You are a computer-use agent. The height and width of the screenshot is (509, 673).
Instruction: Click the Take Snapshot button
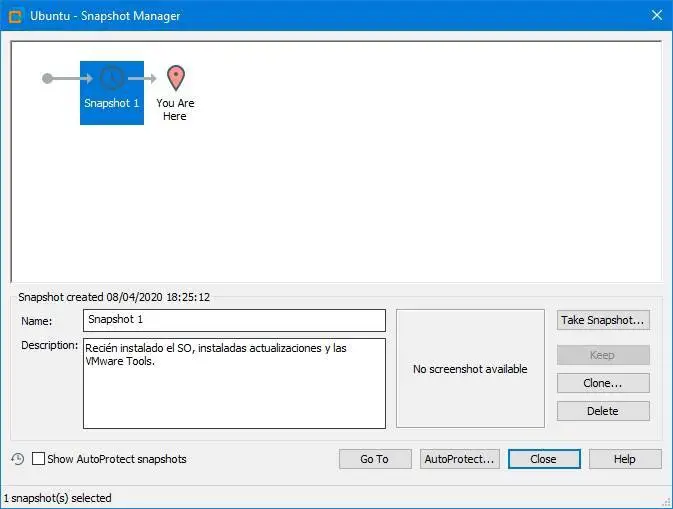pos(603,320)
